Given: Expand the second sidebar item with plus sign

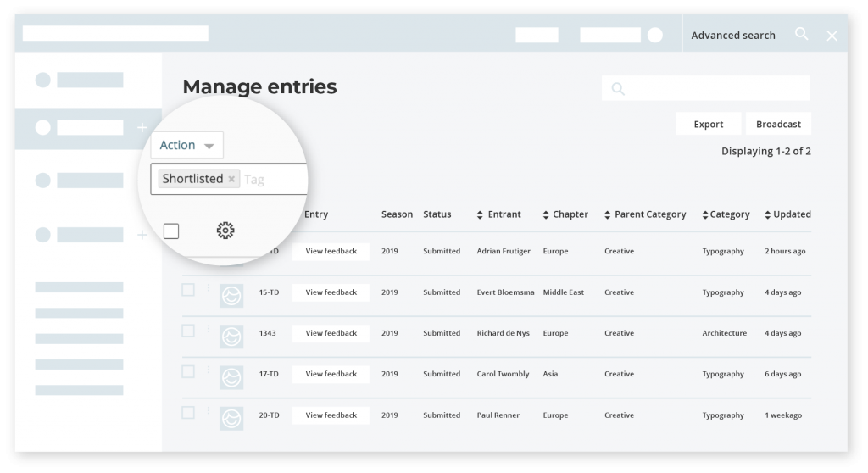Looking at the screenshot, I should [x=142, y=128].
